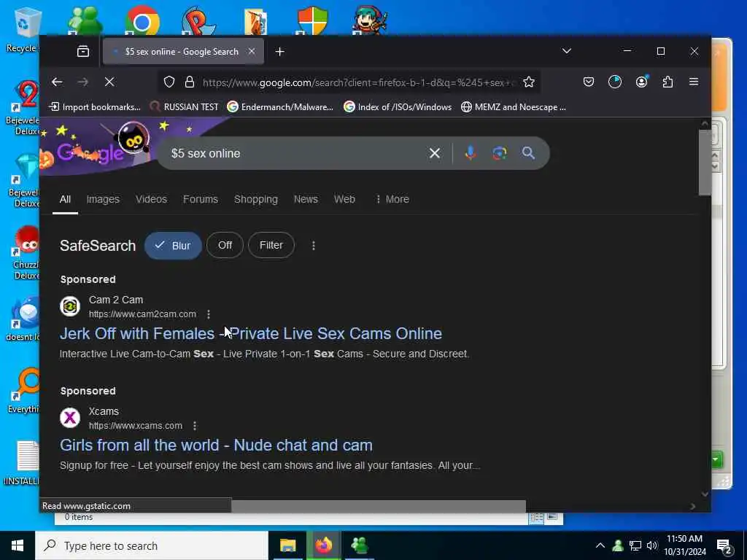The image size is (747, 560).
Task: Go back to the previous page
Action: pyautogui.click(x=57, y=82)
